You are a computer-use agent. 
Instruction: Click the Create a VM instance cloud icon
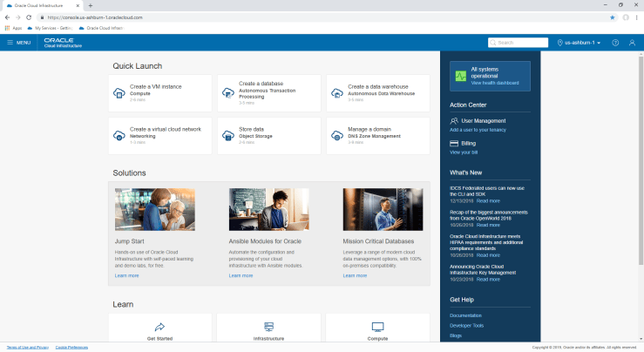click(x=119, y=91)
